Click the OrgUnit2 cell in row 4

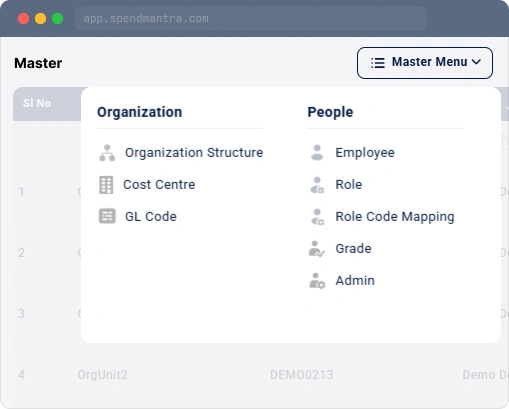click(103, 375)
